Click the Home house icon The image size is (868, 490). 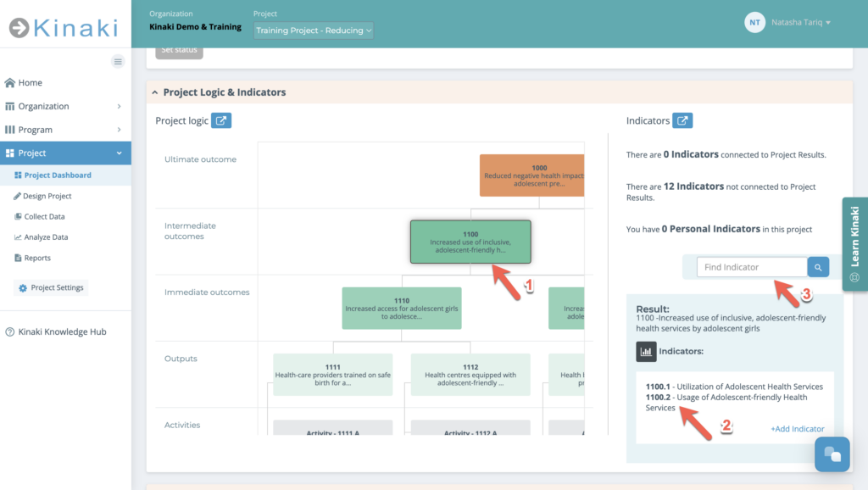[x=9, y=82]
